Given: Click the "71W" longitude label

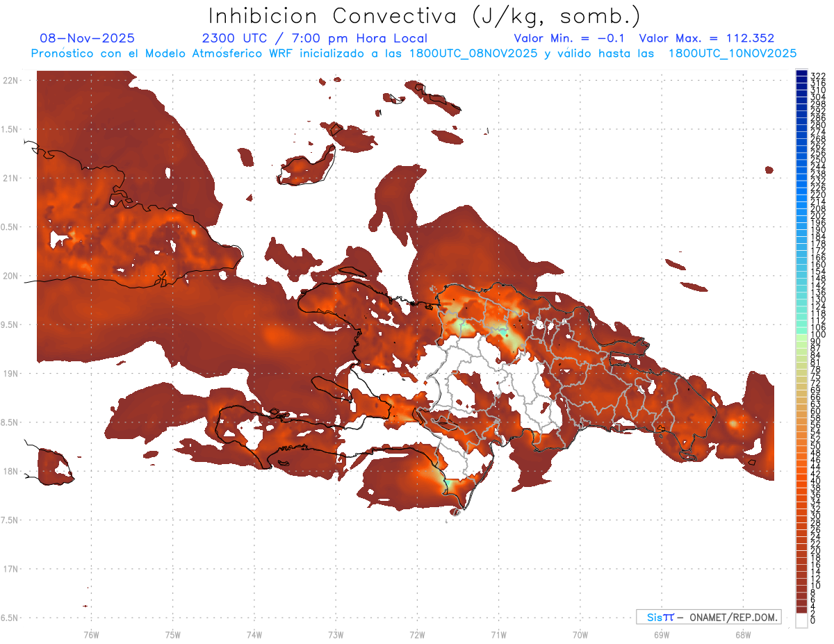Looking at the screenshot, I should tap(498, 634).
